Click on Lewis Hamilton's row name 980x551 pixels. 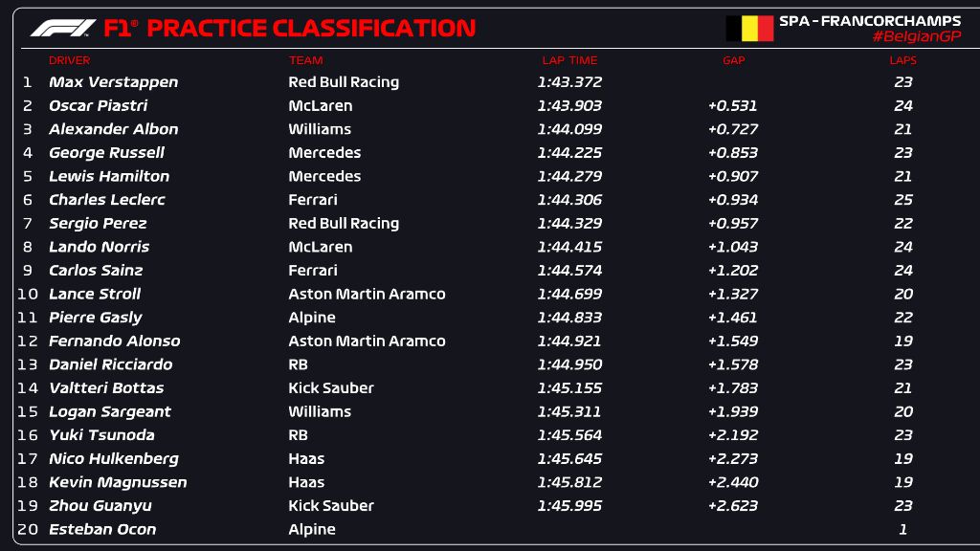[x=109, y=176]
